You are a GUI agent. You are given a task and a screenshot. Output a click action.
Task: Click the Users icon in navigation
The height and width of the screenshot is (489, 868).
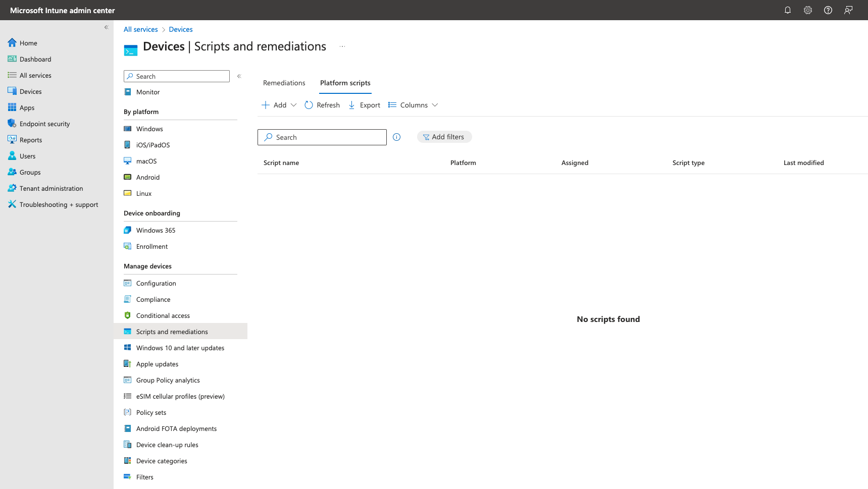[x=12, y=155]
